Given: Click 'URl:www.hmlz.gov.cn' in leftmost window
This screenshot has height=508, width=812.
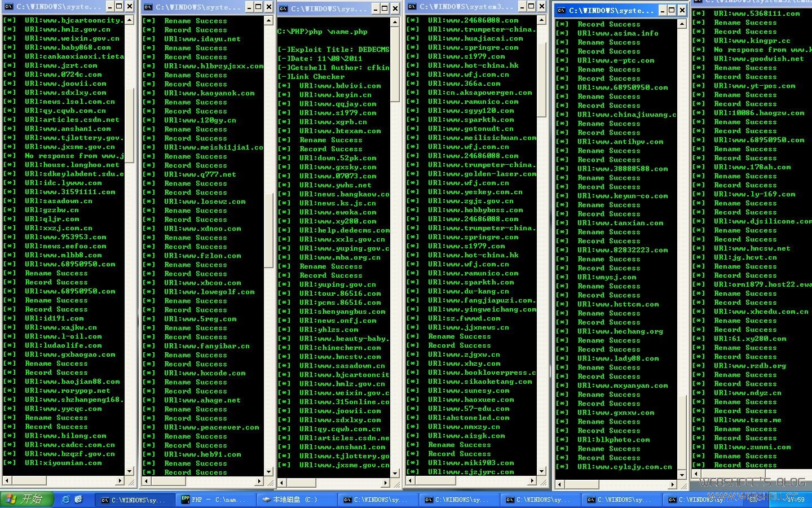Looking at the screenshot, I should coord(68,29).
